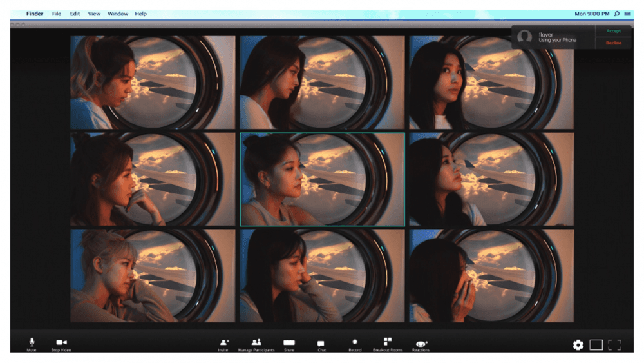The image size is (644, 363).
Task: Start Record of the meeting
Action: [355, 344]
